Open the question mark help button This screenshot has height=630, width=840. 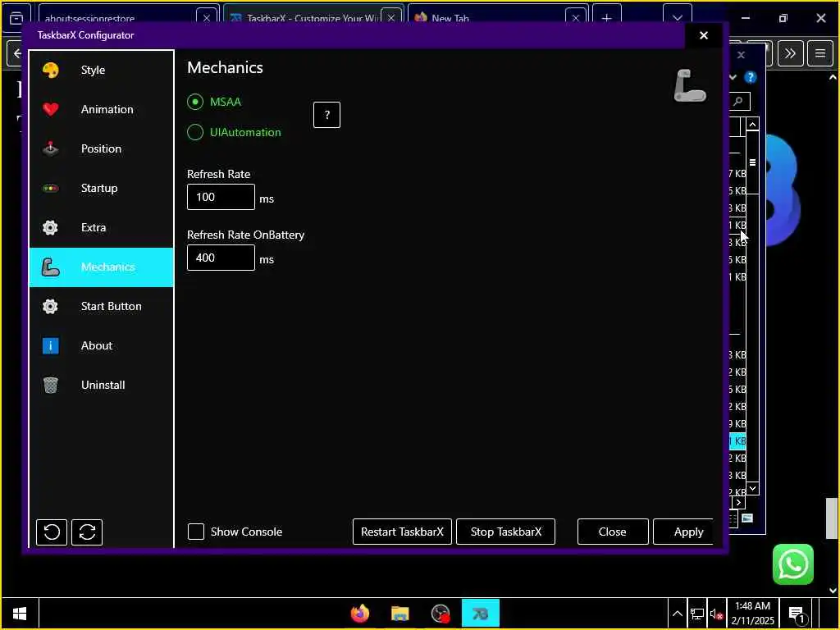pos(326,115)
